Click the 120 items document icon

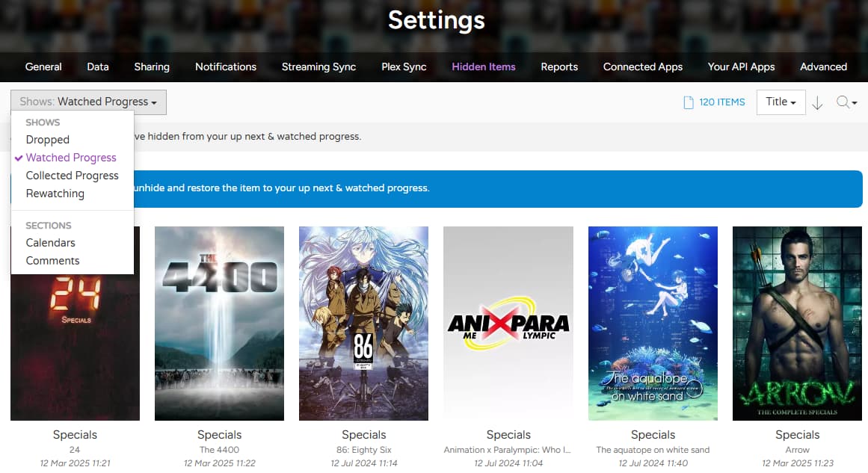click(x=688, y=102)
